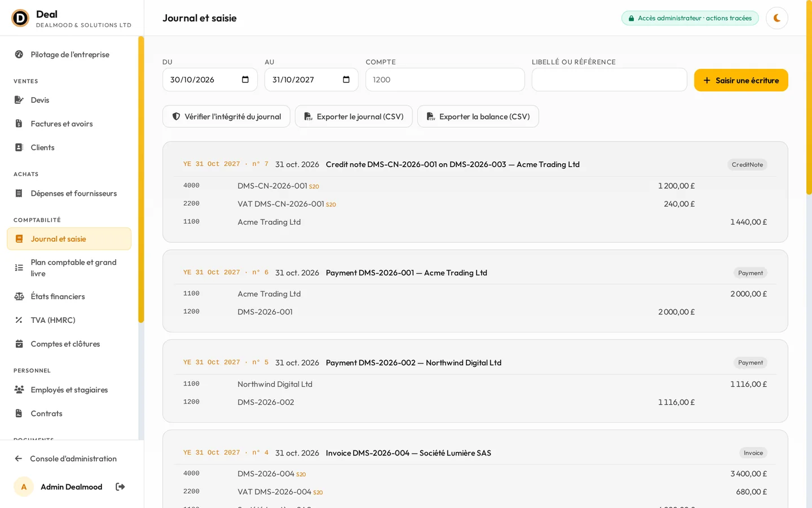Screen dimensions: 812x508
Task: Click the Devis pen icon
Action: coord(19,100)
